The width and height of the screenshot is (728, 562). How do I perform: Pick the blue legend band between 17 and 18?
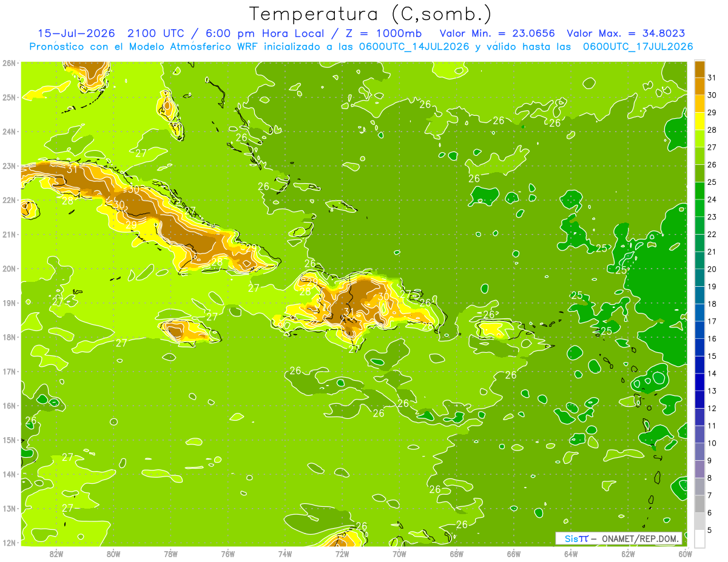click(x=700, y=312)
